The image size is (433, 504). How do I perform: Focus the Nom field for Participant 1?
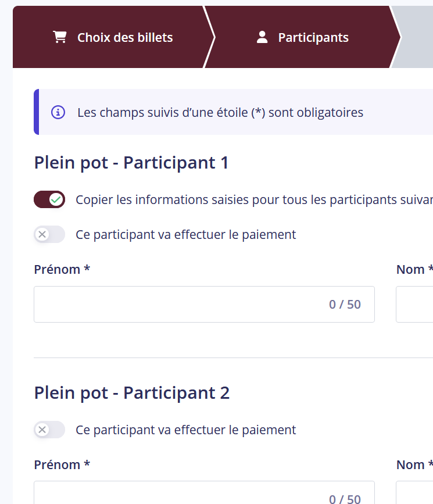coord(416,304)
